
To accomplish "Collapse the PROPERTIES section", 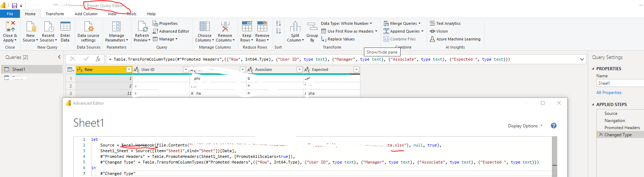I will click(x=593, y=69).
